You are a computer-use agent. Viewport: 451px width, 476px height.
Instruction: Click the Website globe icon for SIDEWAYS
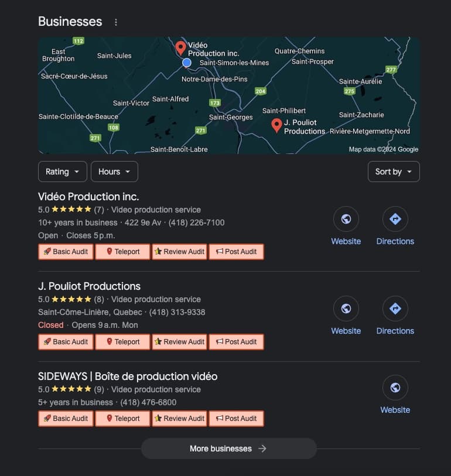click(395, 388)
